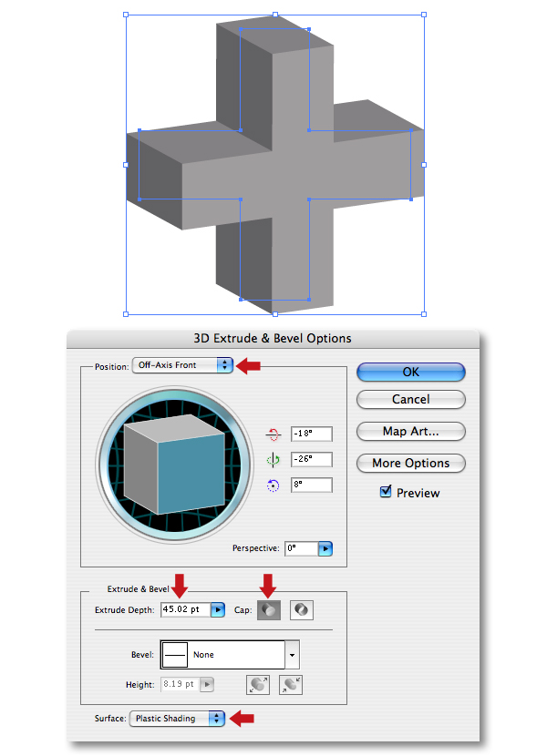Open the Surface shading dropdown

(177, 719)
